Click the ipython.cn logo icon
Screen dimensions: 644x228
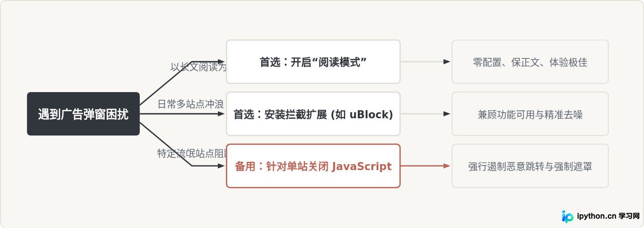click(x=568, y=216)
